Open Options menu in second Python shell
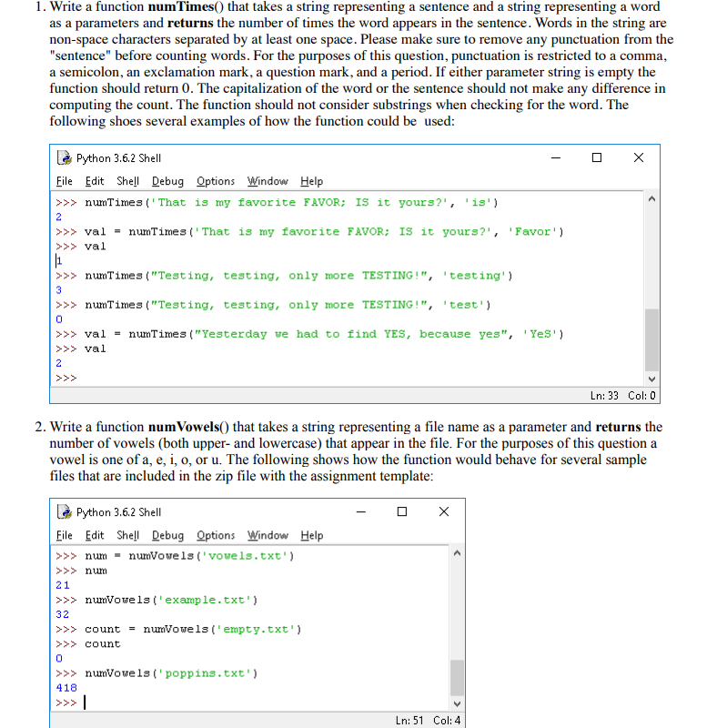Screen dimensions: 707x728 [x=216, y=535]
